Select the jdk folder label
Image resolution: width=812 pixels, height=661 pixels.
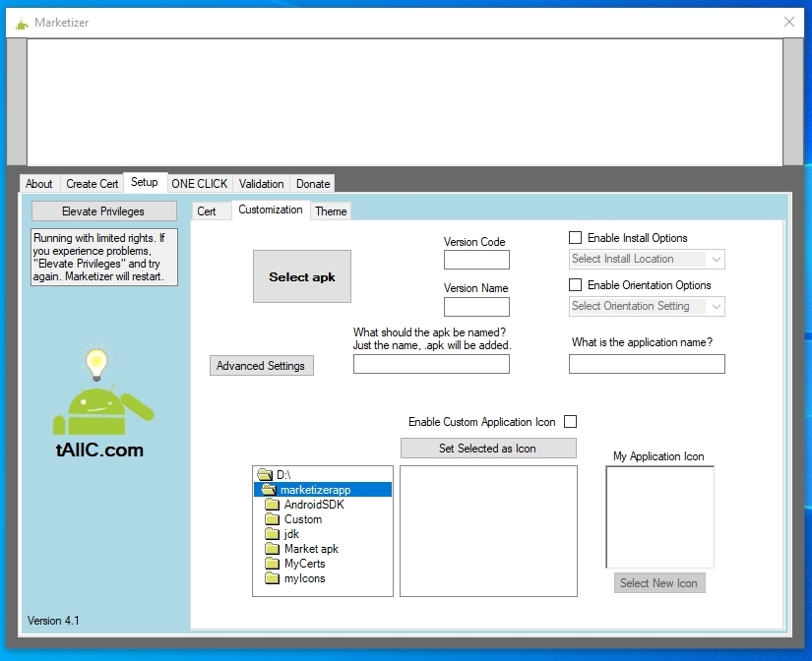[x=291, y=534]
